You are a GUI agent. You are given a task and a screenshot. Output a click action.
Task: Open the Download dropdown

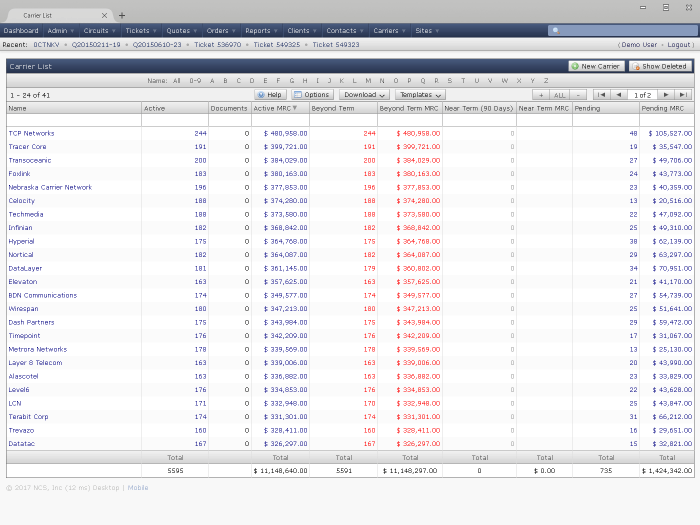pyautogui.click(x=363, y=94)
